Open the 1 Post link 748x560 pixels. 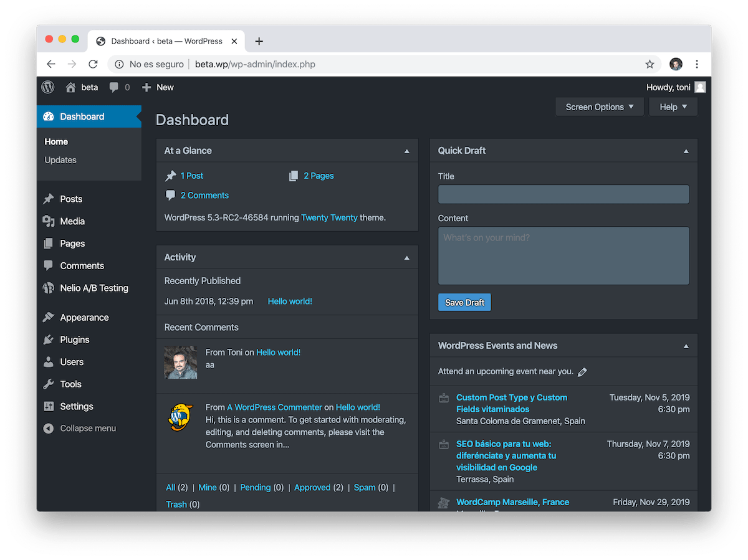pyautogui.click(x=192, y=176)
